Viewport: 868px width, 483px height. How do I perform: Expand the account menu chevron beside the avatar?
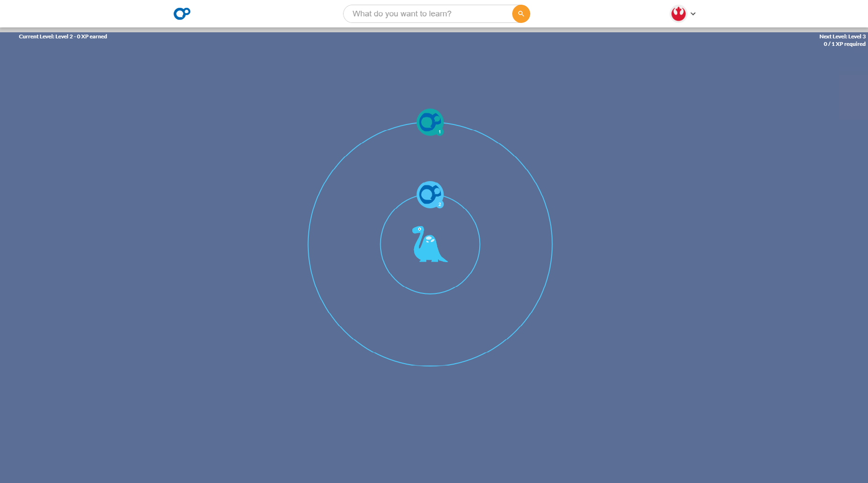(x=693, y=14)
